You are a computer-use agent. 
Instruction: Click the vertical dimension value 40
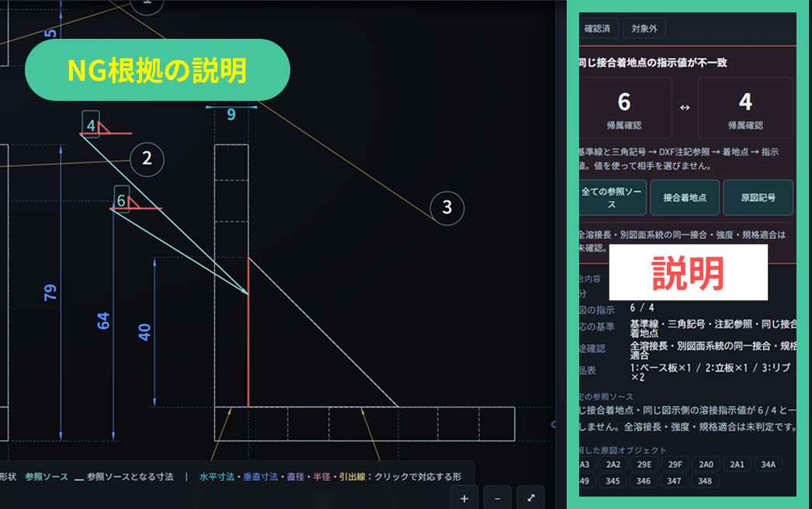point(144,332)
